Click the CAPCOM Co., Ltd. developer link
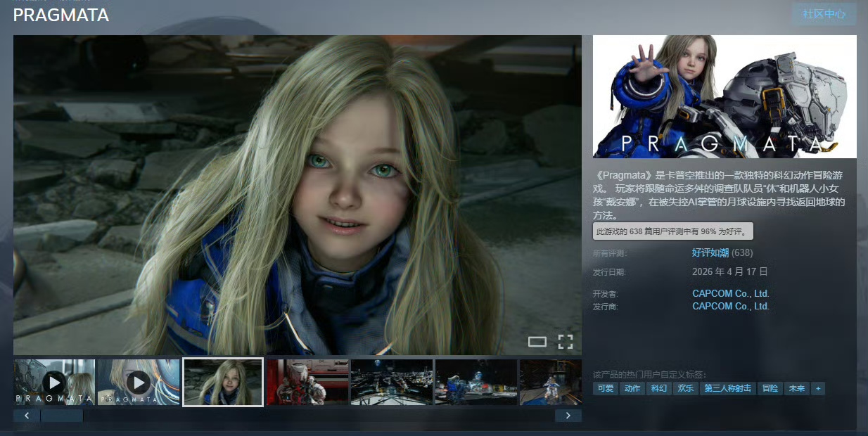The height and width of the screenshot is (436, 868). pyautogui.click(x=730, y=294)
